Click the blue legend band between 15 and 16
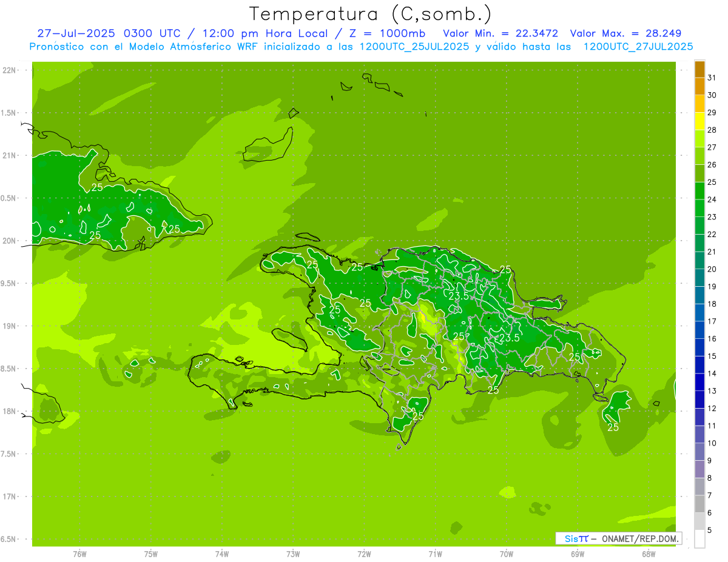Screen dimensions: 728x562 [699, 347]
